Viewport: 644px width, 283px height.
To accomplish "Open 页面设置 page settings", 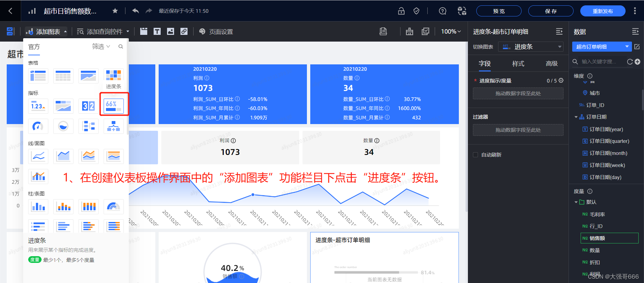I will (x=216, y=32).
